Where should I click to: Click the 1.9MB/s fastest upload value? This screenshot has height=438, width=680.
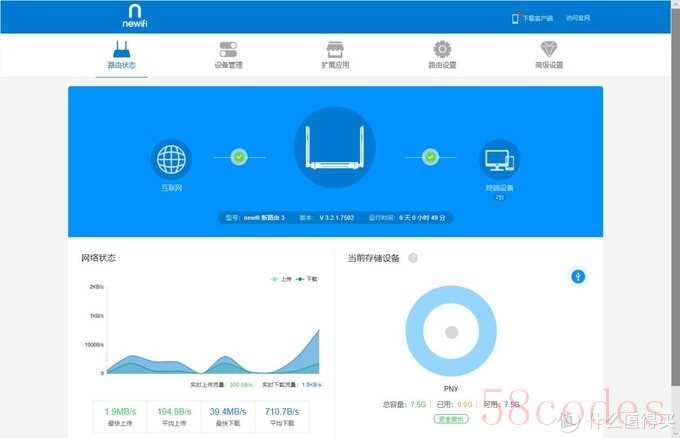pos(120,412)
